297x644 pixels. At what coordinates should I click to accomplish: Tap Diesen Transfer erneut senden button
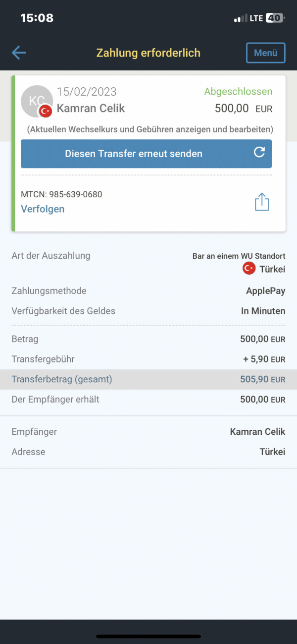point(146,154)
